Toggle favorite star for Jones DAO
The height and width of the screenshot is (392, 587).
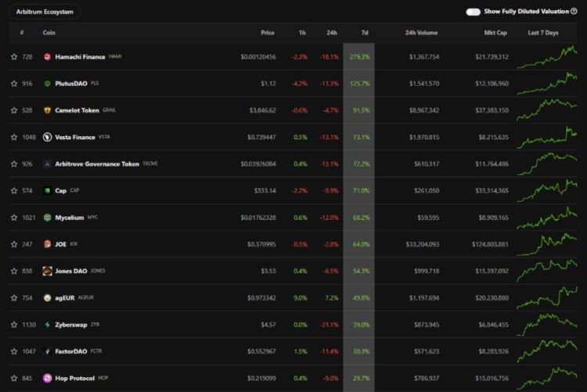14,271
